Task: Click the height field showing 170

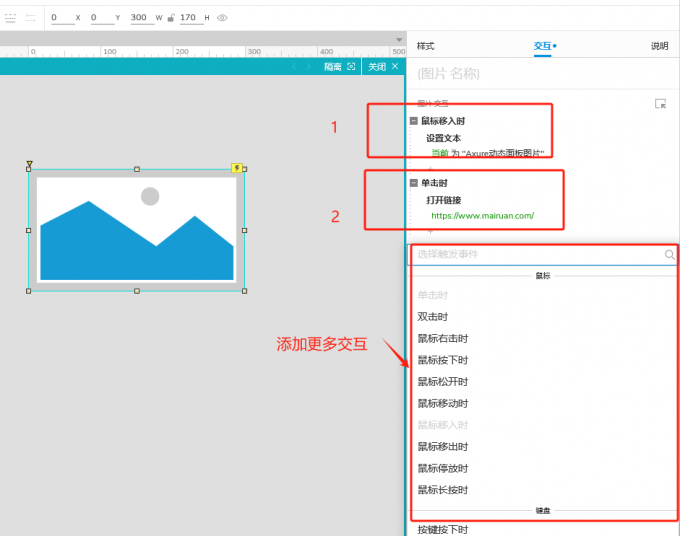Action: [x=191, y=18]
